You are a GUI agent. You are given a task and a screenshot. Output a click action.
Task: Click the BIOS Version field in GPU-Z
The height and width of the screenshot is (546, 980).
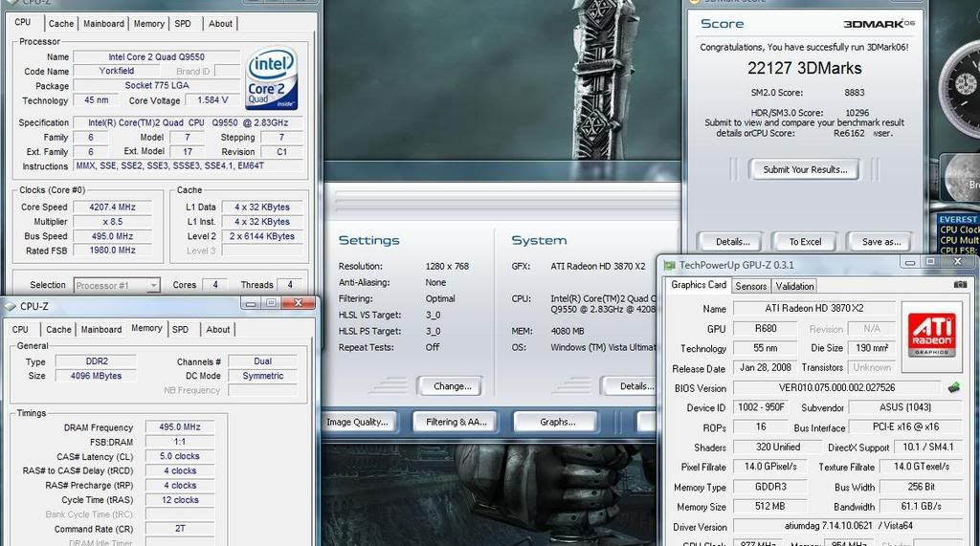tap(836, 388)
